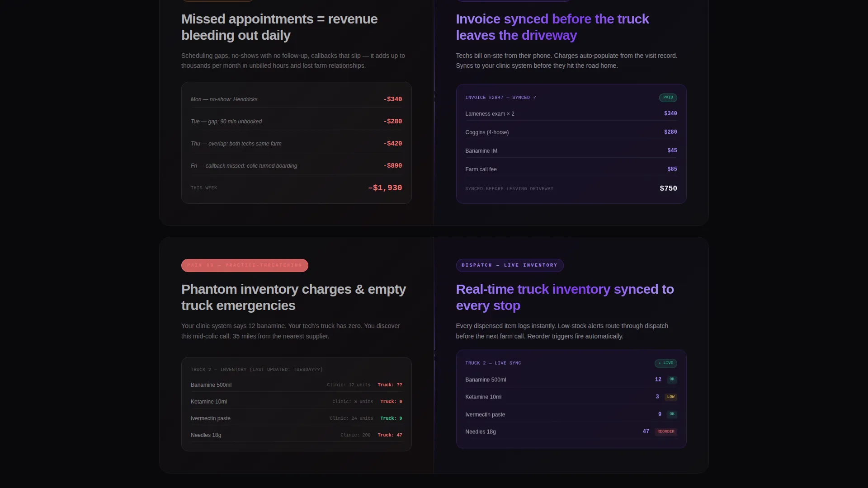Select the Fri callback missed colic row
The height and width of the screenshot is (488, 868).
pos(296,166)
